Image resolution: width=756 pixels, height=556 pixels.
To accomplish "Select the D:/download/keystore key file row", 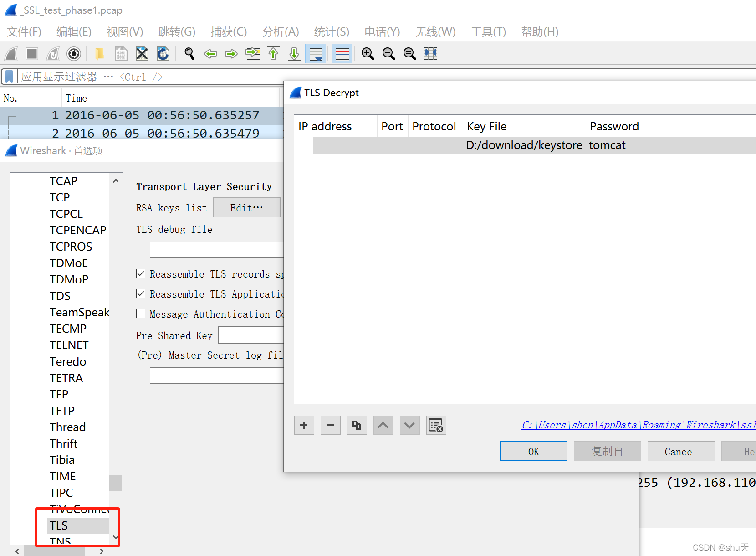I will point(534,145).
